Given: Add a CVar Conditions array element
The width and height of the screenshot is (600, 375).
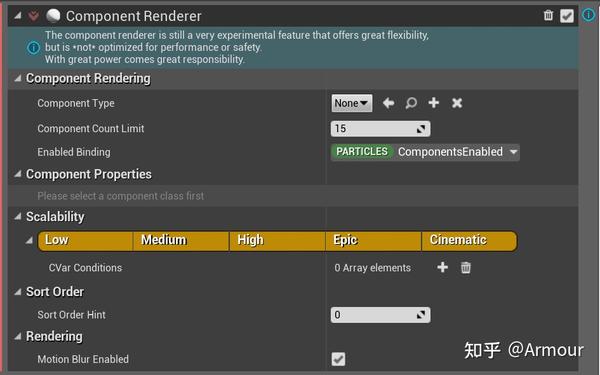Looking at the screenshot, I should (442, 267).
